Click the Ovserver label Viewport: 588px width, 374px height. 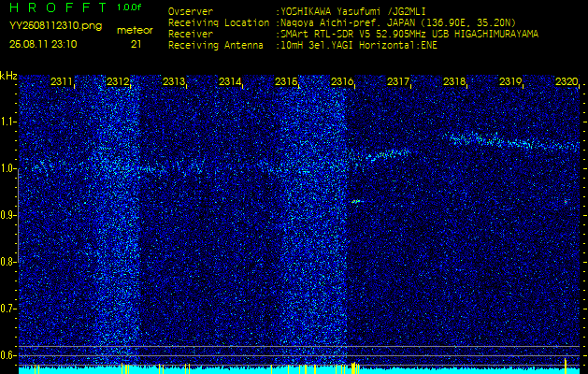point(191,11)
